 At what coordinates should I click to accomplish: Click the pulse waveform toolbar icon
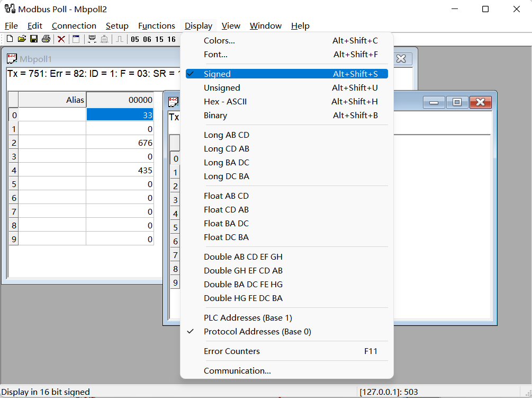click(x=120, y=39)
